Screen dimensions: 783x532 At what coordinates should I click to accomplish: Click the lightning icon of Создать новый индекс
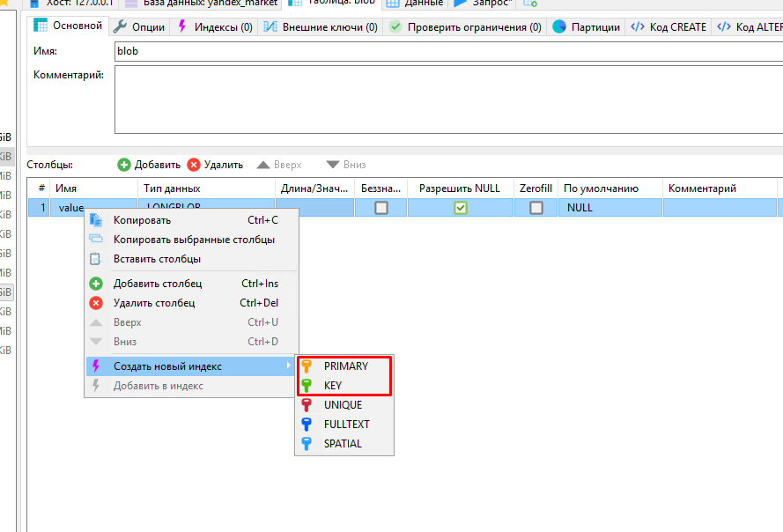pos(96,366)
